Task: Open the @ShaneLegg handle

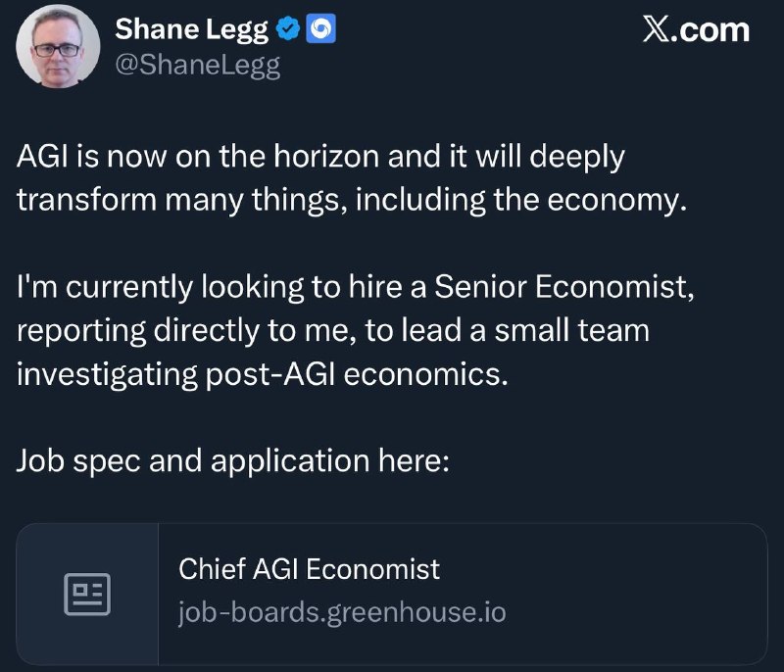Action: (x=198, y=66)
